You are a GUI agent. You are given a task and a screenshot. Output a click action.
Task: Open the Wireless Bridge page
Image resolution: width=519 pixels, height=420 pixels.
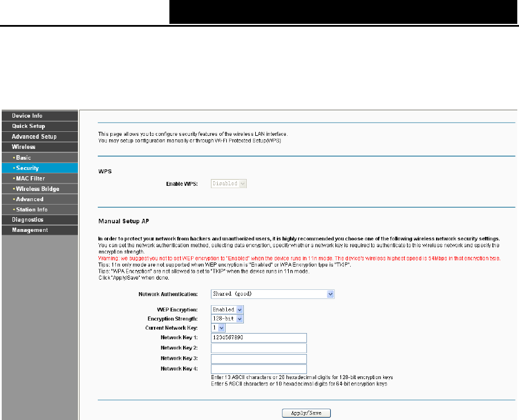click(40, 189)
